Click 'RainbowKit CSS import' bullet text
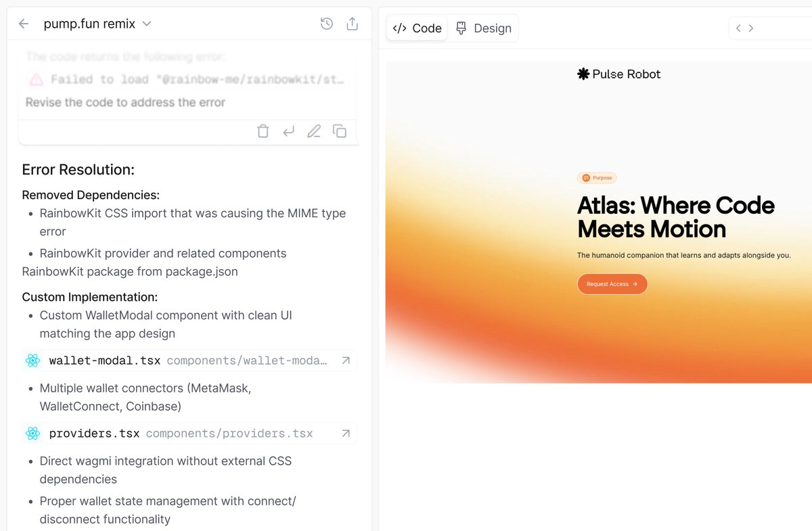The height and width of the screenshot is (531, 812). (193, 222)
